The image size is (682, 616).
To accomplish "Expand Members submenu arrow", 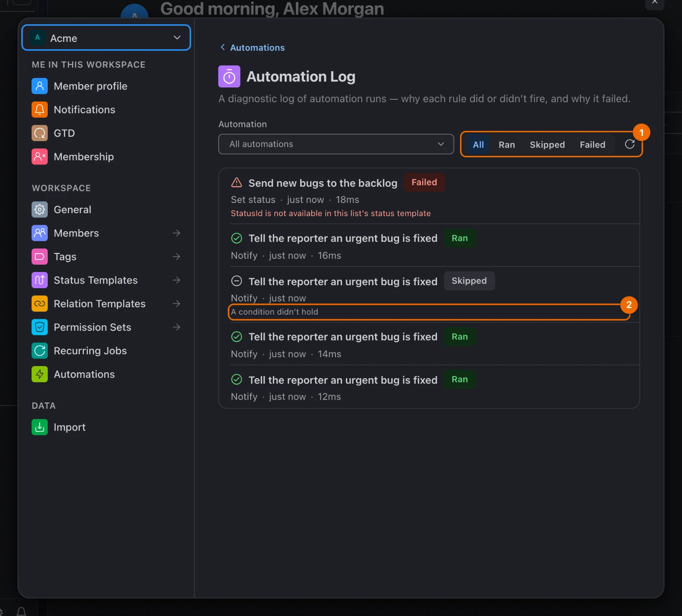I will click(x=176, y=233).
